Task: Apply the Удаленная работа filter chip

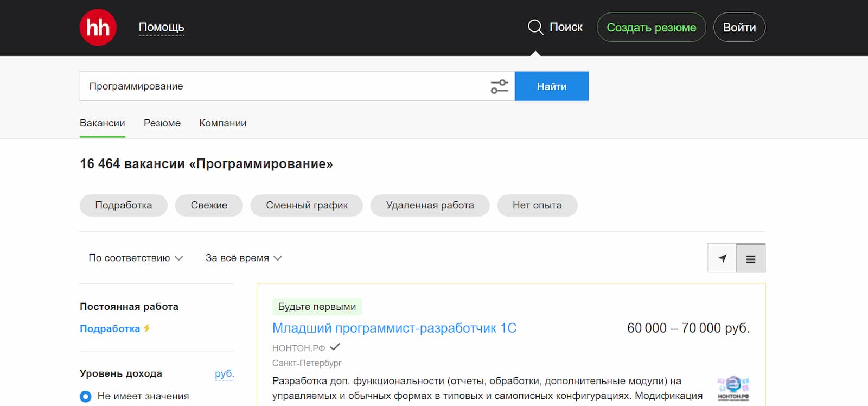Action: (430, 205)
